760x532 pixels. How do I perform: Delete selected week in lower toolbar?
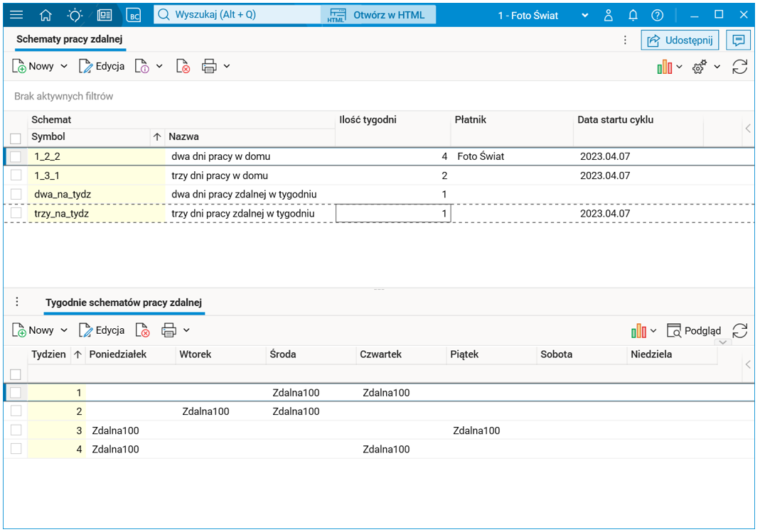(x=143, y=330)
